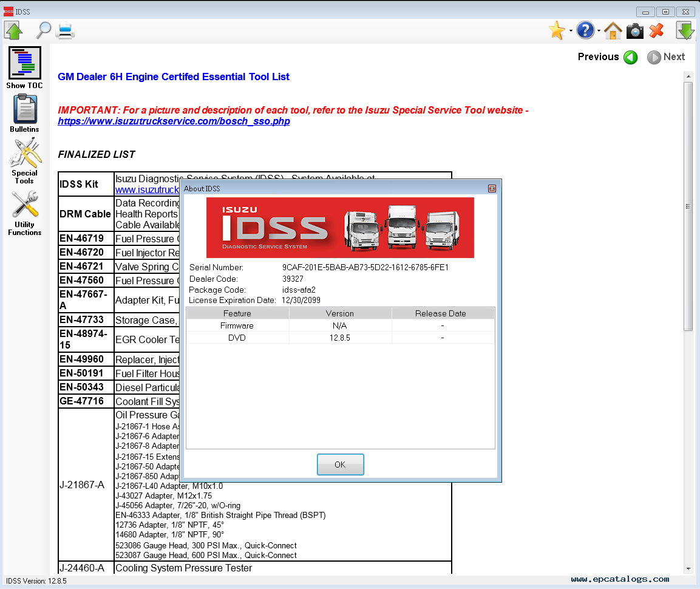The image size is (700, 589).
Task: Open the Bulletins section
Action: point(24,114)
